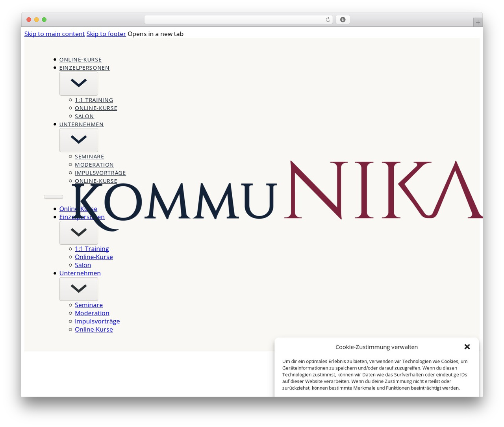Screen dimensions: 504x427
Task: Open the uppercase IMPULSVORTRÄGE submenu link
Action: (100, 173)
